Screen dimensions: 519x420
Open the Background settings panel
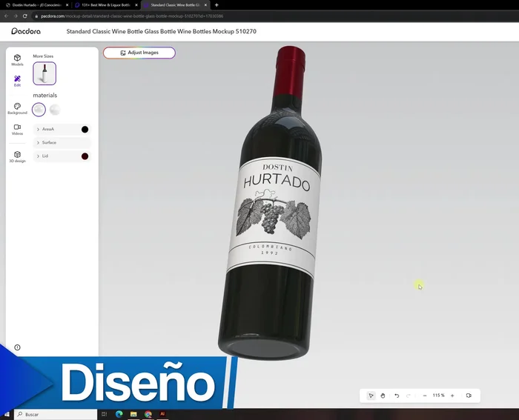tap(17, 108)
